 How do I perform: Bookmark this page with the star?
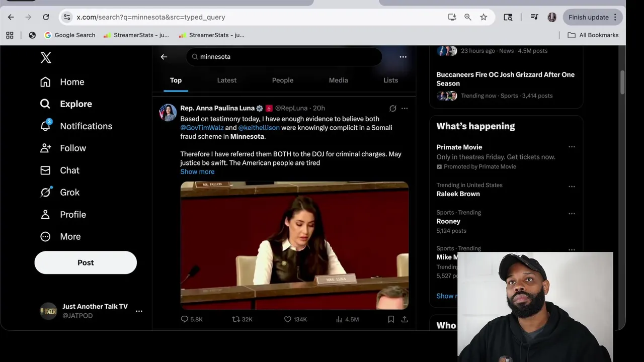click(484, 17)
